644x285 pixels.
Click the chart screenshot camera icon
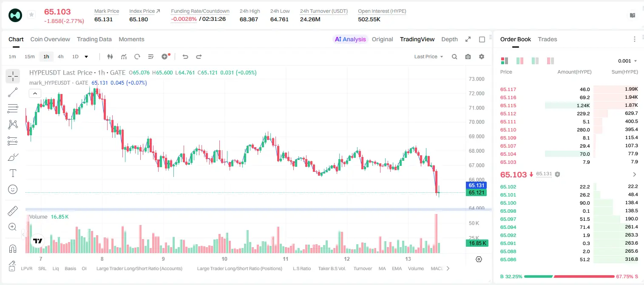click(468, 57)
